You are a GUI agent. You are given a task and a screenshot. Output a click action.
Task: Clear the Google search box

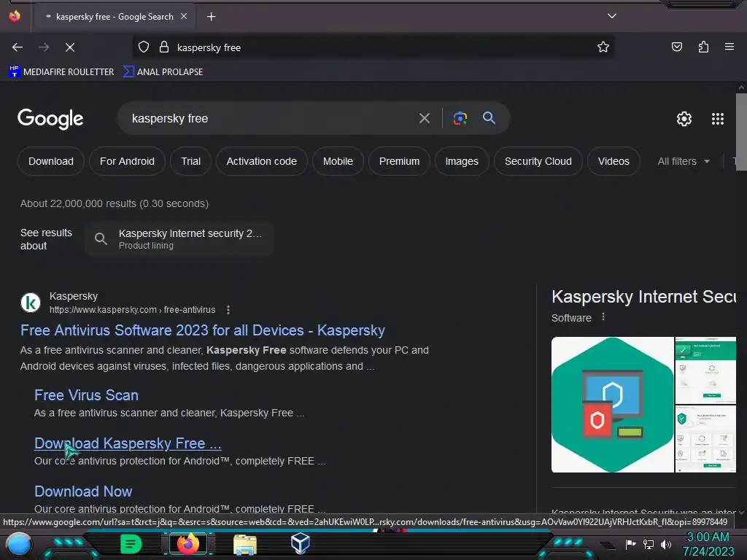click(424, 118)
